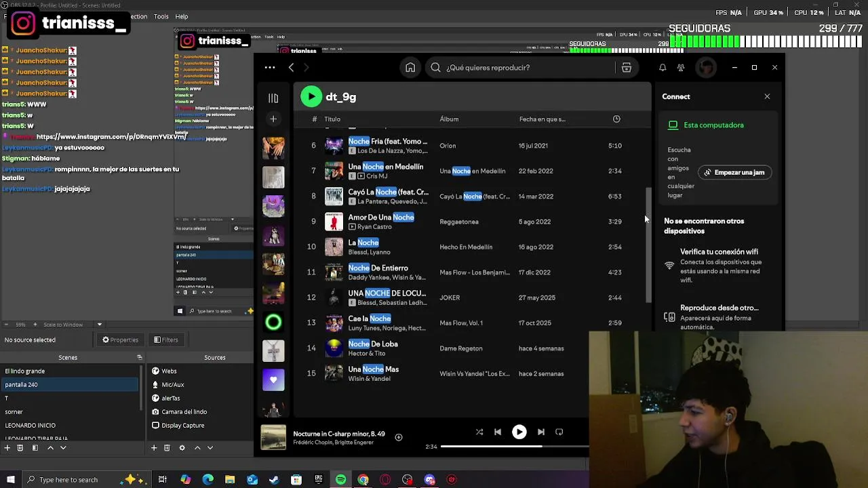Seek in the song progress bar
The image size is (868, 488).
pos(515,447)
